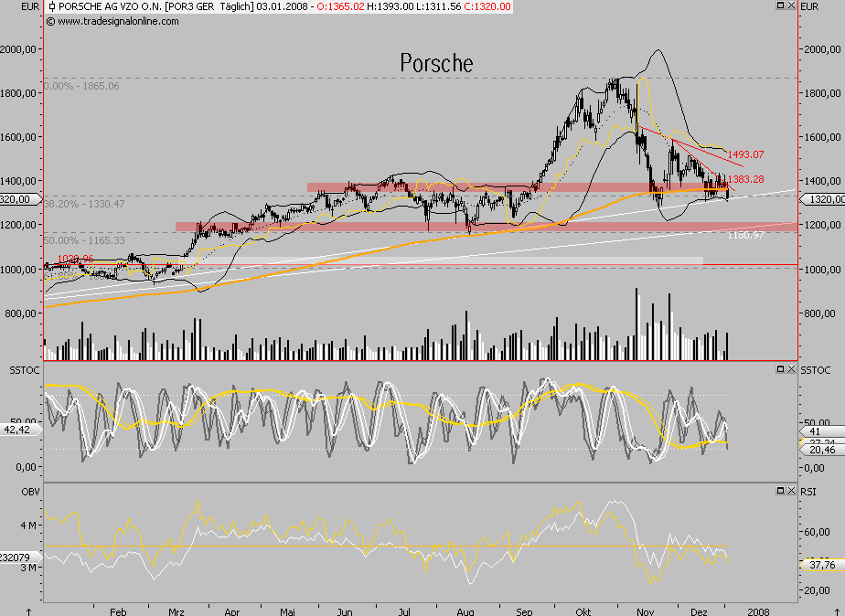
Task: Select Fibonacci label '38.20% - 1330.47'
Action: (84, 204)
